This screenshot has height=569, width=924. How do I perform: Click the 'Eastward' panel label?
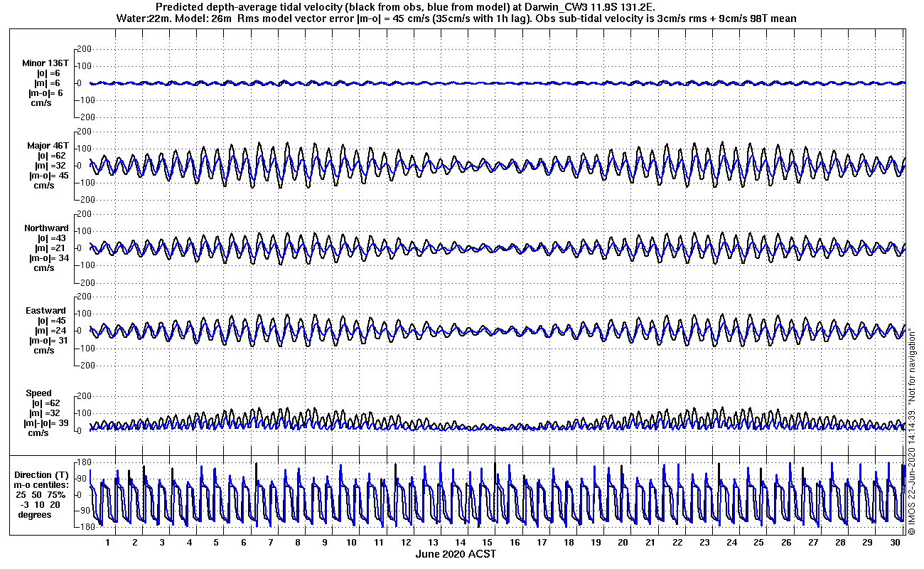[46, 311]
